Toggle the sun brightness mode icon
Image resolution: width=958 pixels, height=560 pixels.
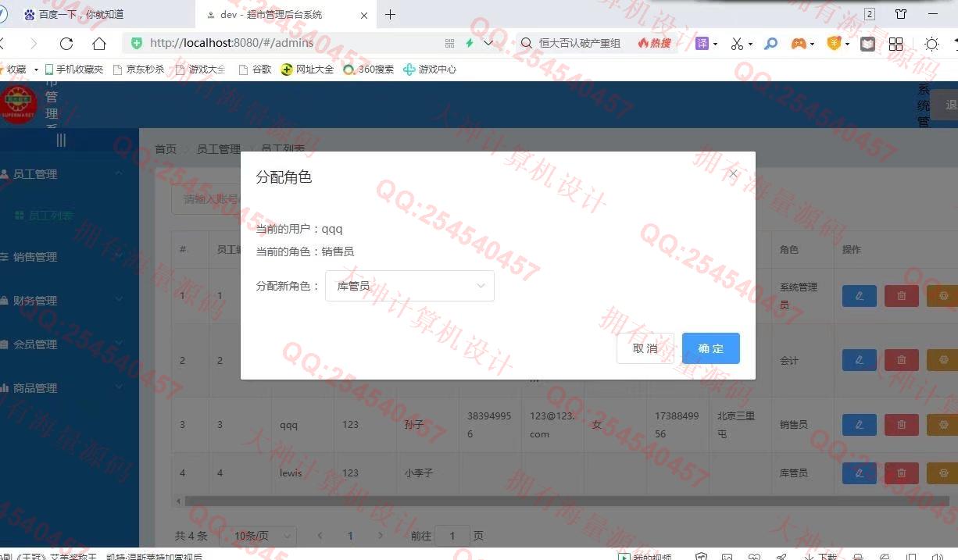[x=931, y=44]
